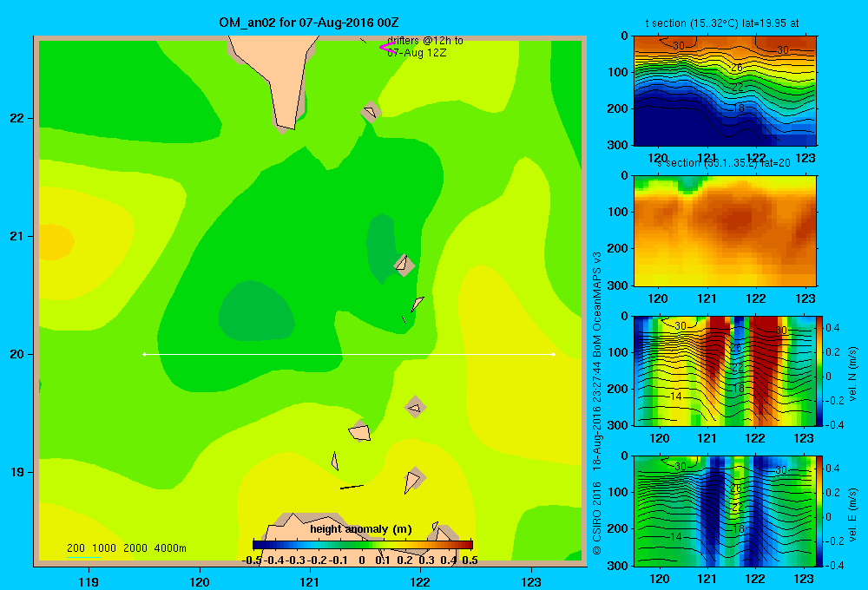Click the height anomaly color bar
The height and width of the screenshot is (590, 868).
pyautogui.click(x=363, y=545)
